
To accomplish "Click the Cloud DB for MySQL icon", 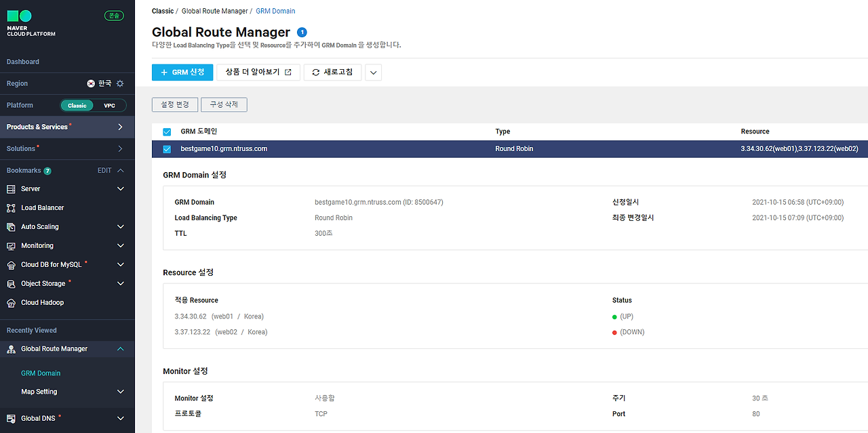I will [11, 265].
